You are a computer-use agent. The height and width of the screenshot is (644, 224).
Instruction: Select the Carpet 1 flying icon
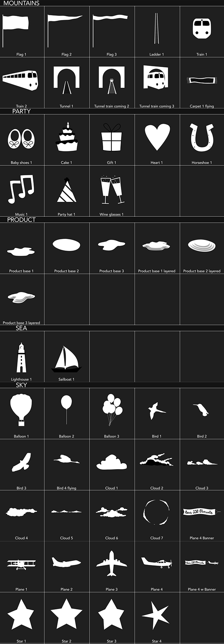point(202,80)
